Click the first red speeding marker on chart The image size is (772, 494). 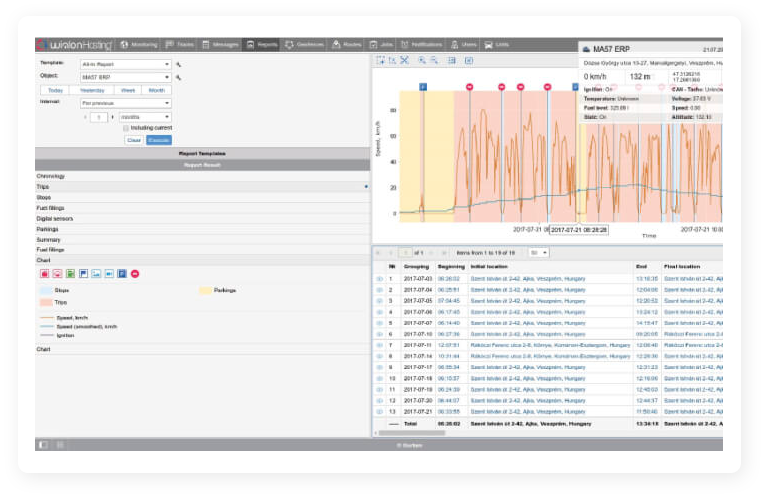point(470,87)
